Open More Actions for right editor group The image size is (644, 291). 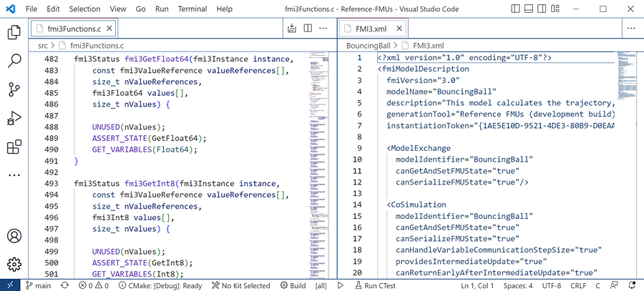click(631, 29)
